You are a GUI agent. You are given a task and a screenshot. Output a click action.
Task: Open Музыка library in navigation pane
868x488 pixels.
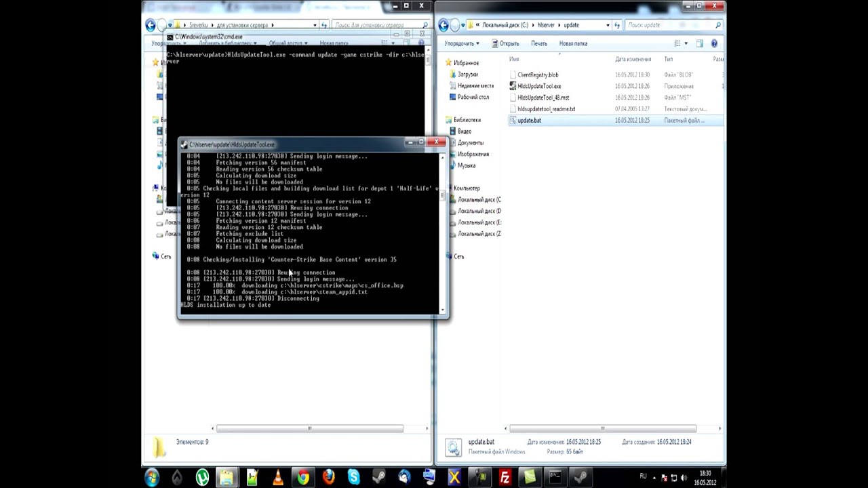(467, 165)
